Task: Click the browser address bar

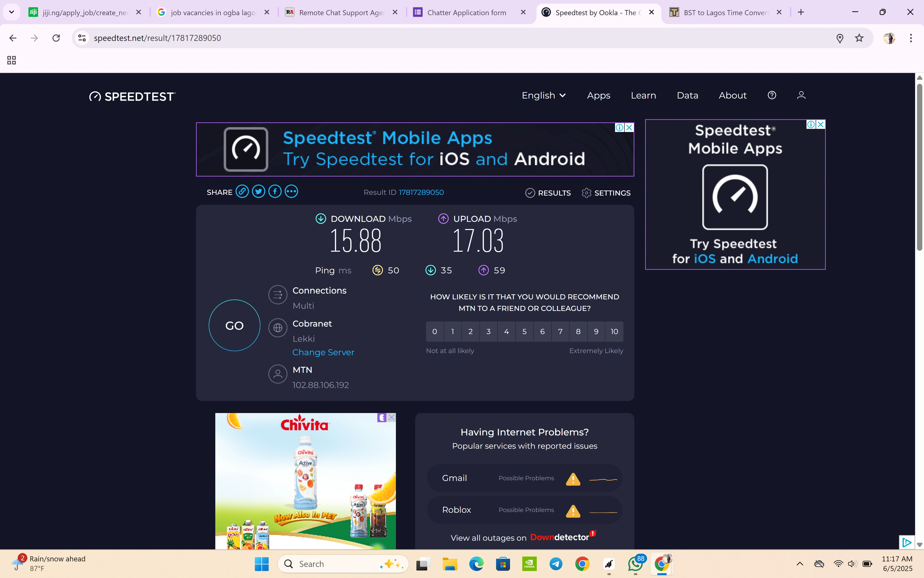Action: [459, 38]
